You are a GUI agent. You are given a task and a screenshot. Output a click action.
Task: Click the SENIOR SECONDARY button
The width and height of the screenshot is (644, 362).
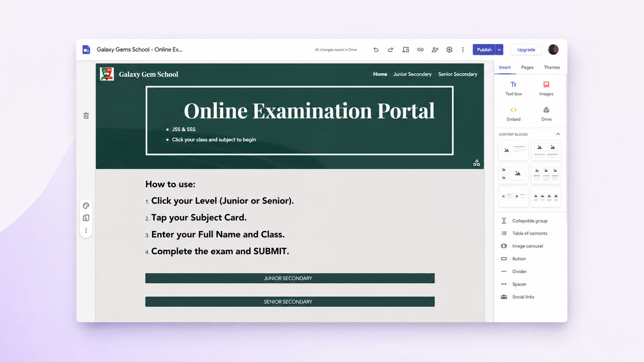pos(290,302)
